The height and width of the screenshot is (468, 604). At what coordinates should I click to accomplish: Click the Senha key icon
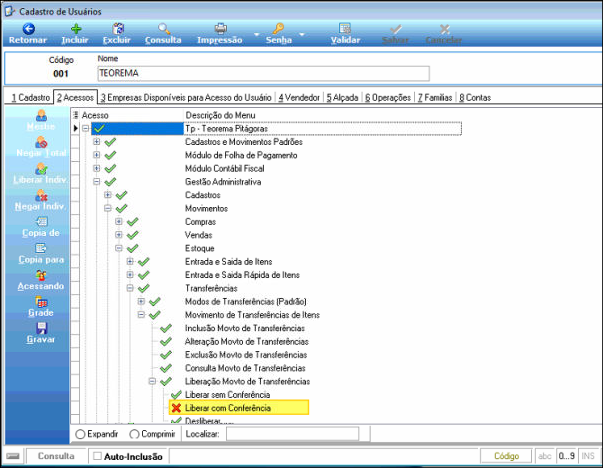pos(279,29)
